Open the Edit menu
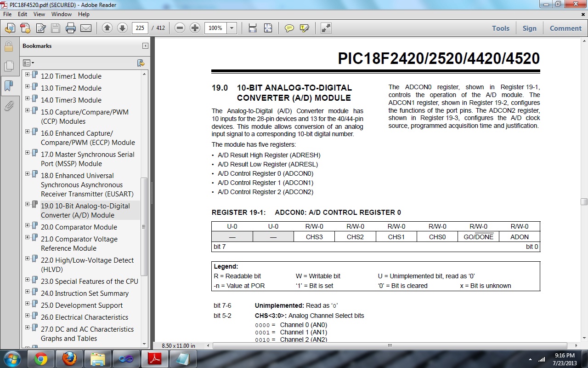The image size is (588, 368). tap(23, 14)
